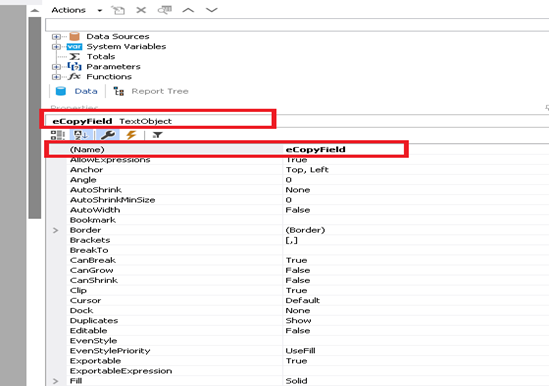Click the Properties wrench icon
Screen dimensions: 554x386
click(x=108, y=135)
